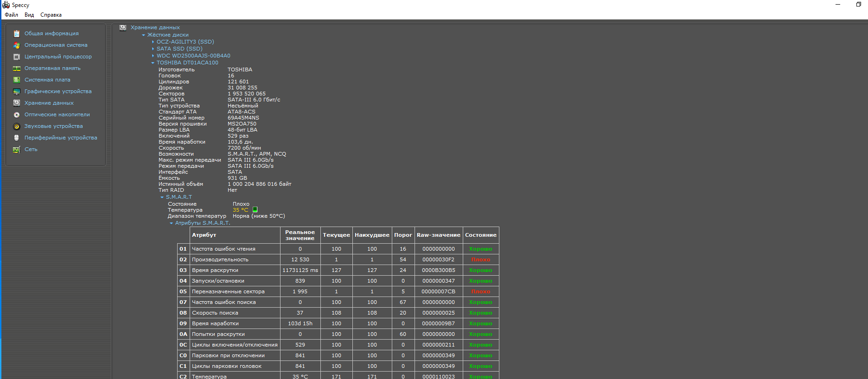The width and height of the screenshot is (868, 379).
Task: Click the Общая информация summary icon
Action: 17,33
